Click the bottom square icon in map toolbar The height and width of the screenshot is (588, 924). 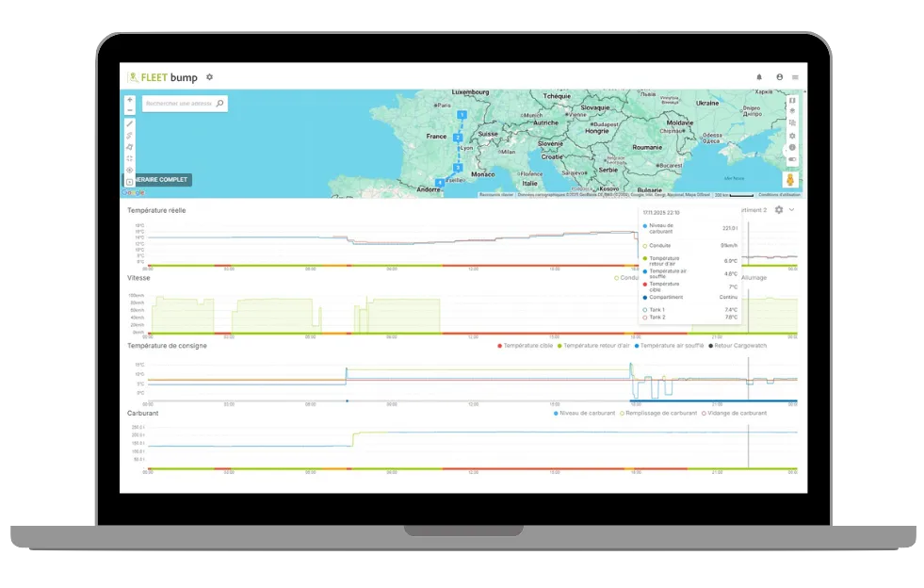pyautogui.click(x=130, y=182)
